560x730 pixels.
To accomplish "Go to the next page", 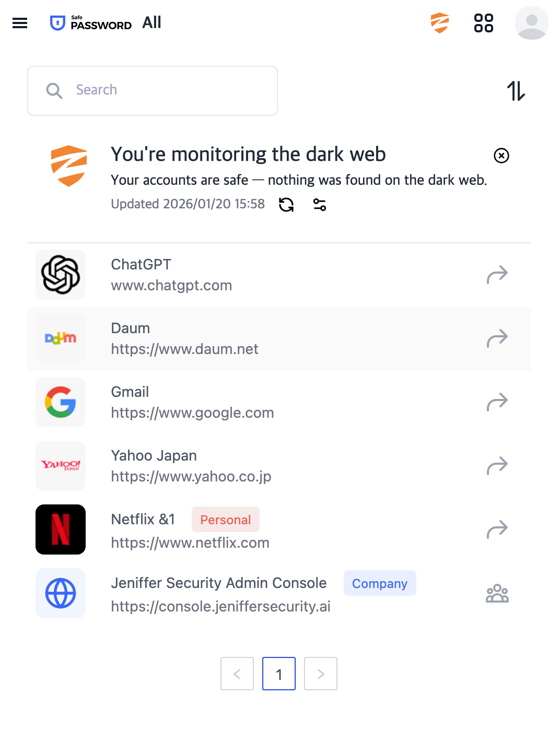I will point(321,674).
